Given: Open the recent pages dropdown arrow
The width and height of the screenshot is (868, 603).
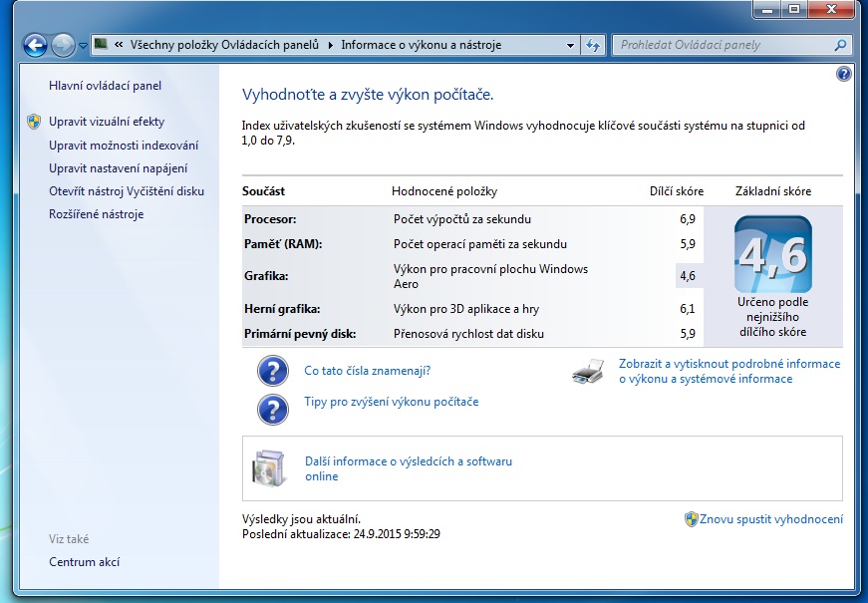Looking at the screenshot, I should pos(83,46).
